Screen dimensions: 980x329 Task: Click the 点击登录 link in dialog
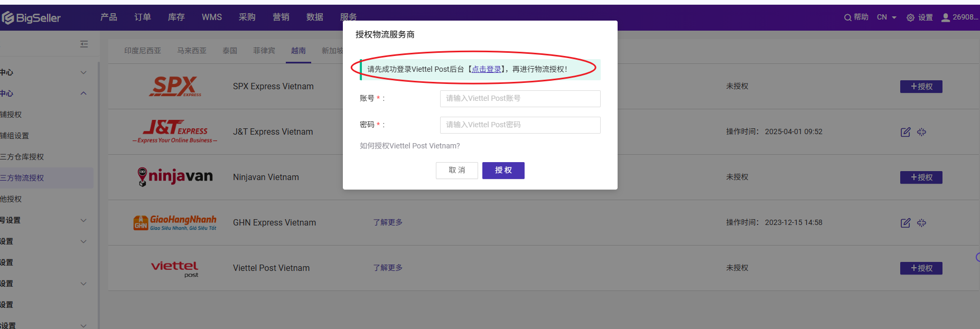[x=487, y=69]
